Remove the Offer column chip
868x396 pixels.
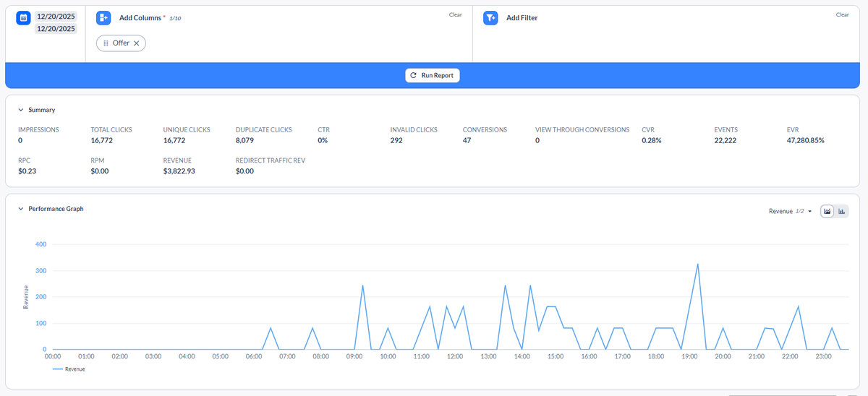(x=136, y=43)
